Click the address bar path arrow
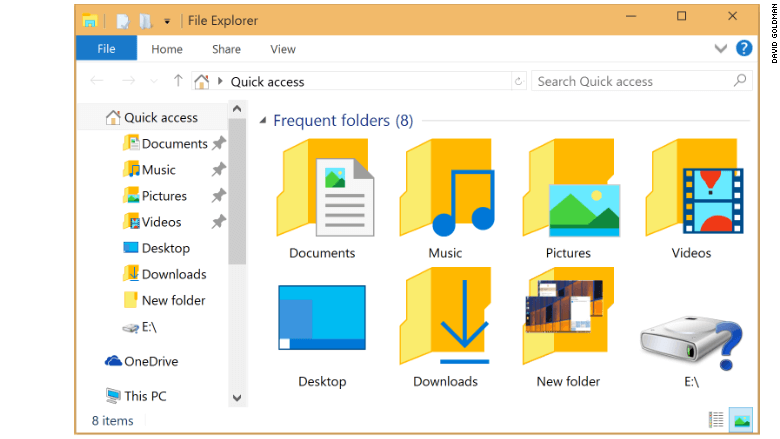 point(220,81)
